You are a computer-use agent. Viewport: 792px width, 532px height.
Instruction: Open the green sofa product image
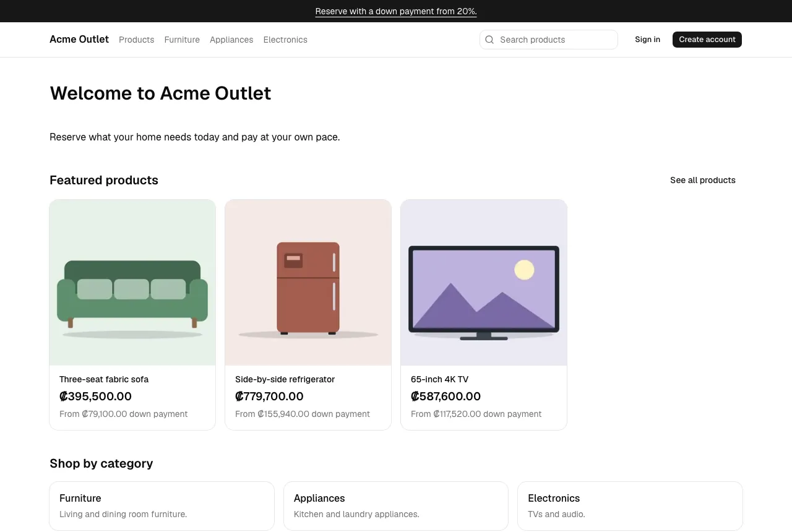coord(132,283)
